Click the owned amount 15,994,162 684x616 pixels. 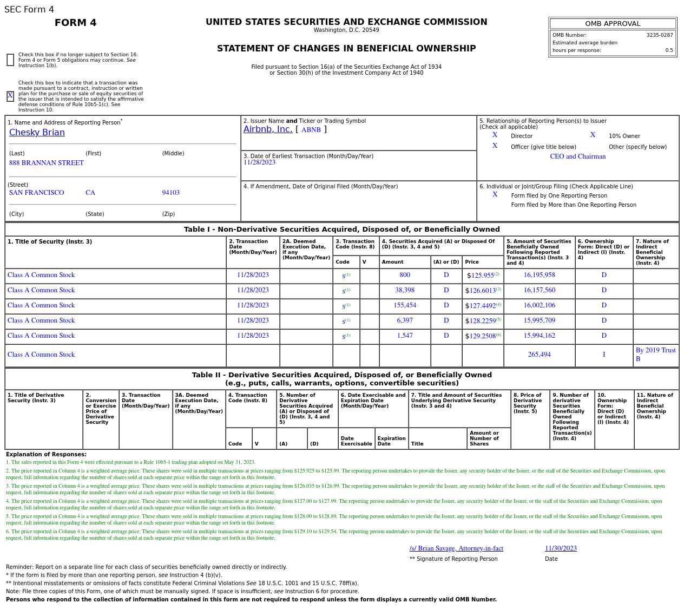click(540, 336)
